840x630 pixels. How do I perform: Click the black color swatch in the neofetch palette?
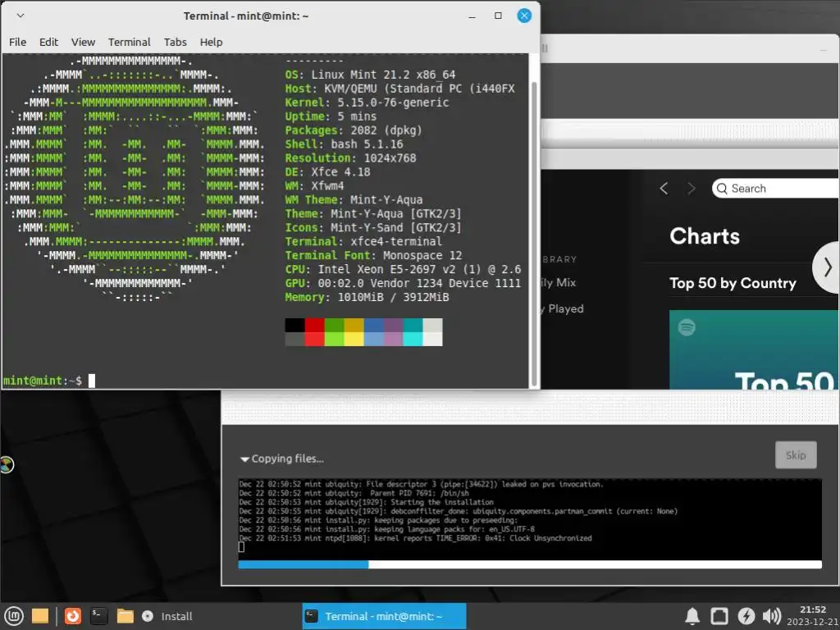click(x=294, y=325)
